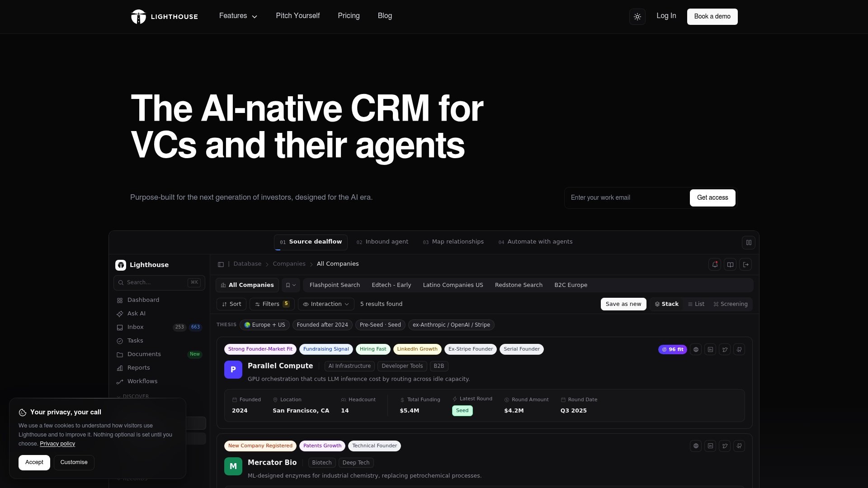
Task: Click Save as new
Action: click(x=623, y=304)
